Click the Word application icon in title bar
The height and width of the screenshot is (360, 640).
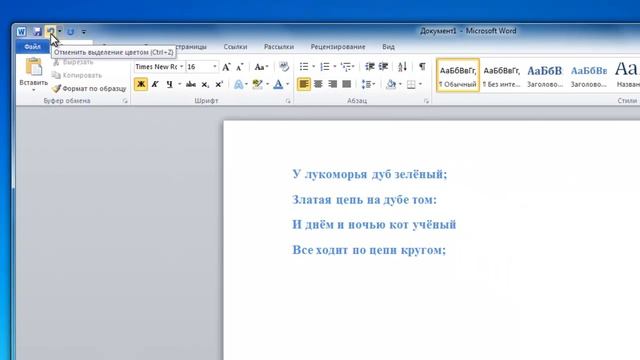(21, 31)
